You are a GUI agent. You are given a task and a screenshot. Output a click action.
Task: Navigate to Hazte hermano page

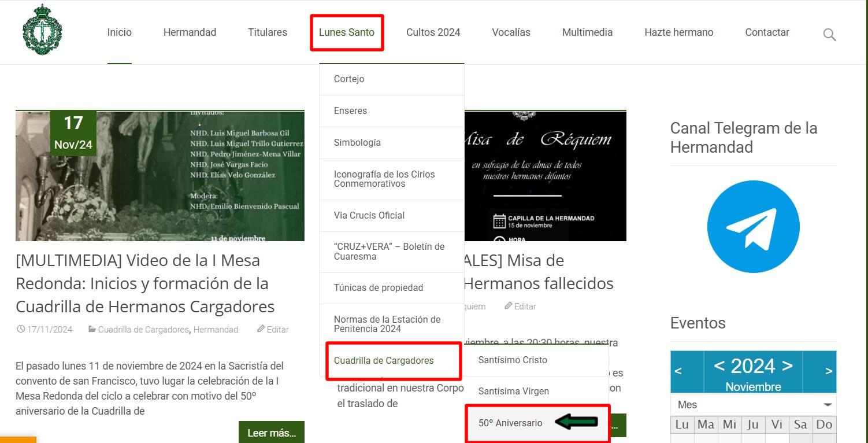coord(678,32)
